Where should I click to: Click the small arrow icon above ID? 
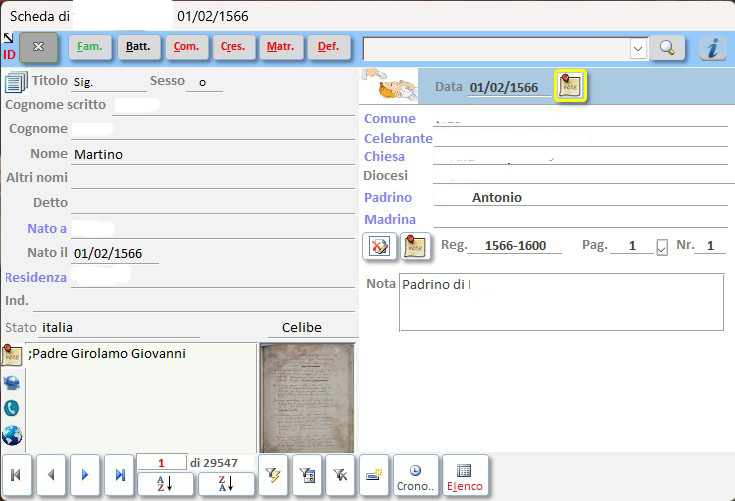click(x=8, y=38)
